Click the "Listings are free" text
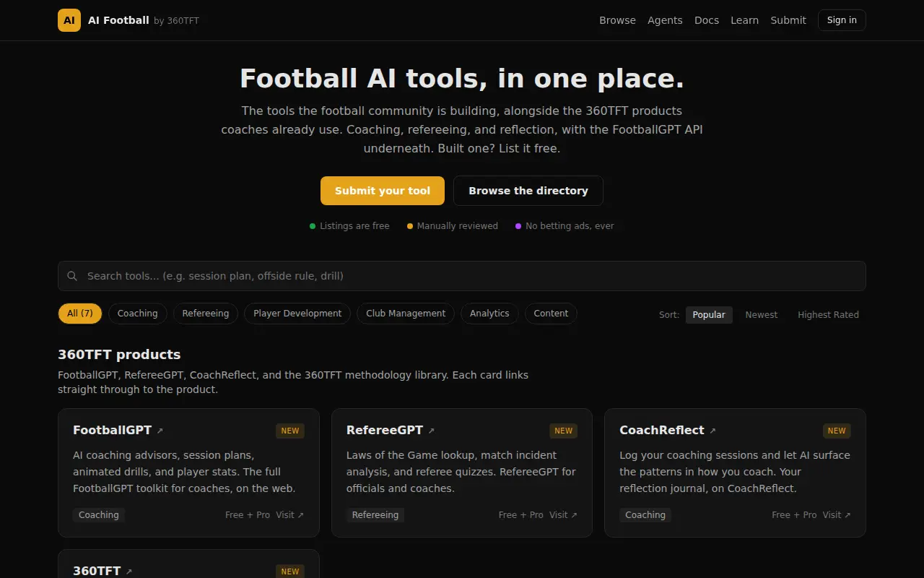The image size is (924, 578). [x=354, y=226]
